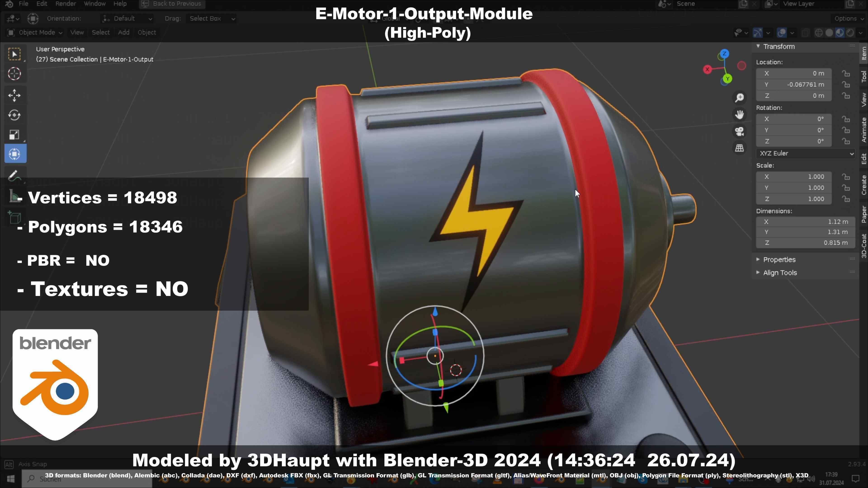Open the viewport shading options arrow

click(860, 33)
